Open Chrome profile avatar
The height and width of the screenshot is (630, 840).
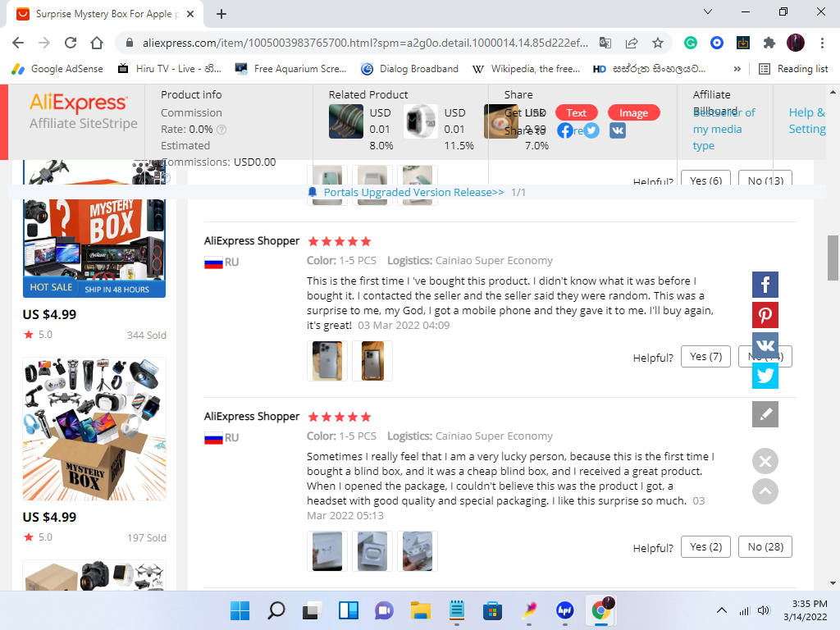tap(796, 43)
